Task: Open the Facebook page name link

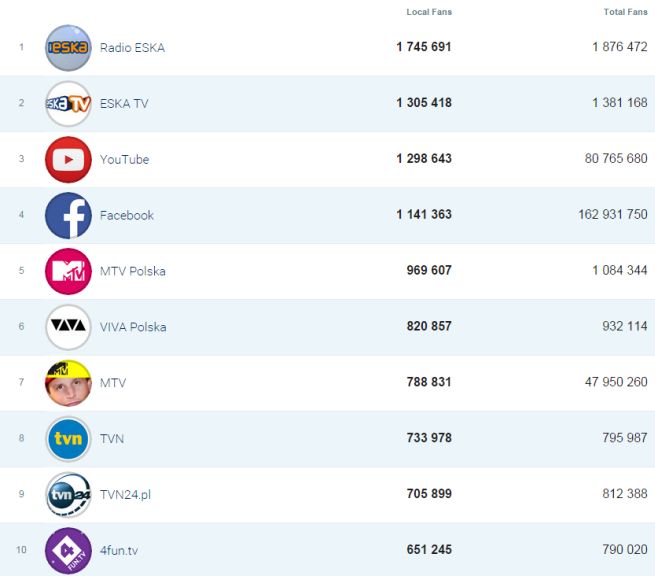Action: pos(127,215)
